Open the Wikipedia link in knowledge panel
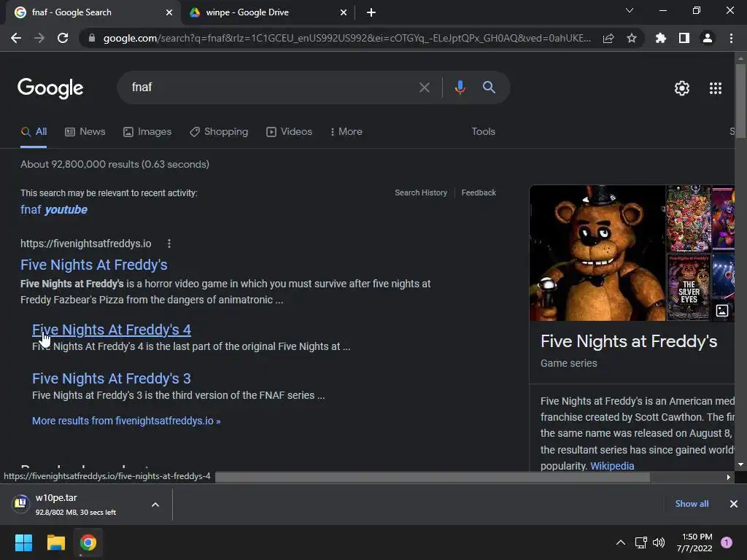 pos(612,466)
